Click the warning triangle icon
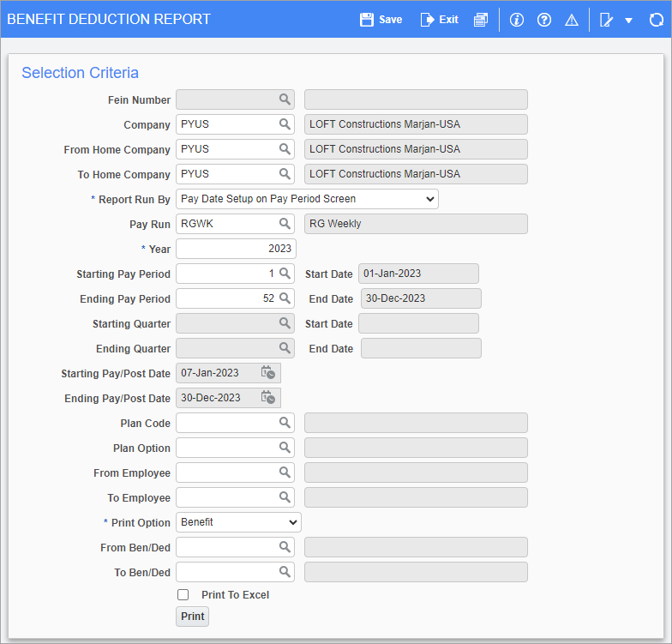 [x=571, y=20]
